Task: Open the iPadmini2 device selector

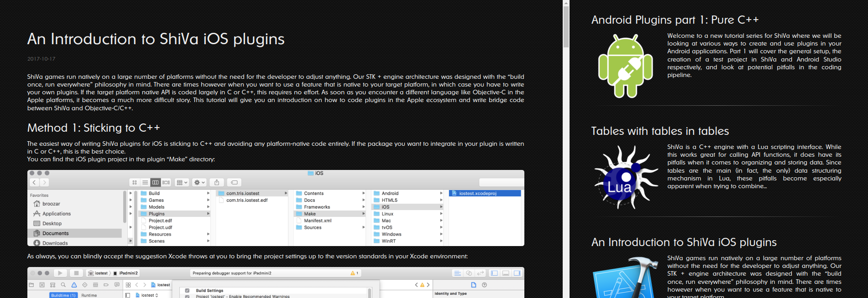Action: point(125,273)
